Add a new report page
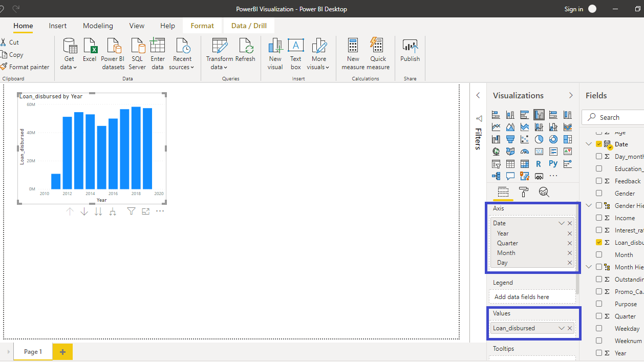 coord(62,352)
